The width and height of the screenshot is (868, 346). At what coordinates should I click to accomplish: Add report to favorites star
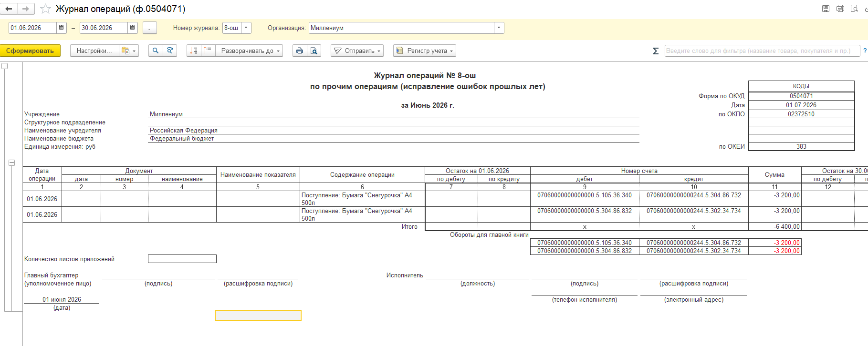45,9
